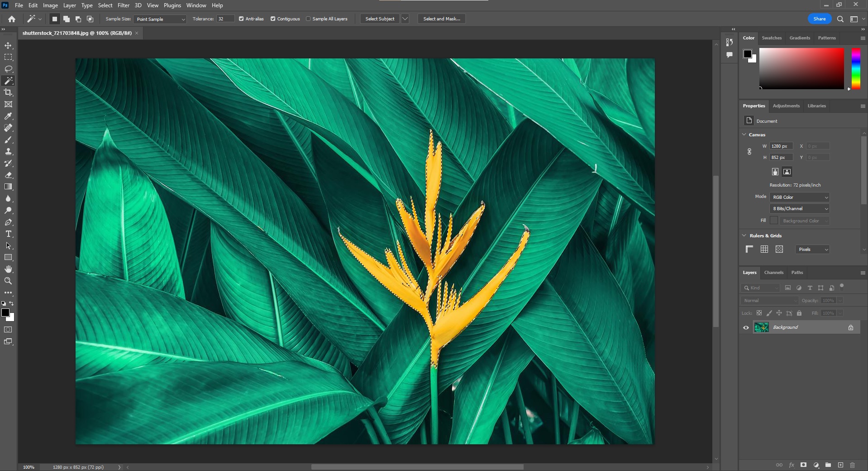The height and width of the screenshot is (471, 868).
Task: Switch to the Channels tab
Action: point(773,273)
